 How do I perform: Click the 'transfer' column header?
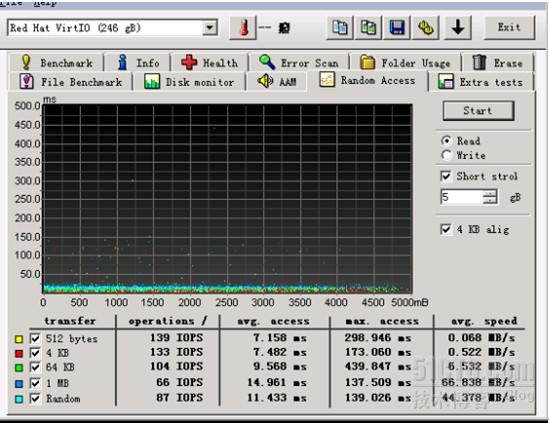[x=70, y=321]
